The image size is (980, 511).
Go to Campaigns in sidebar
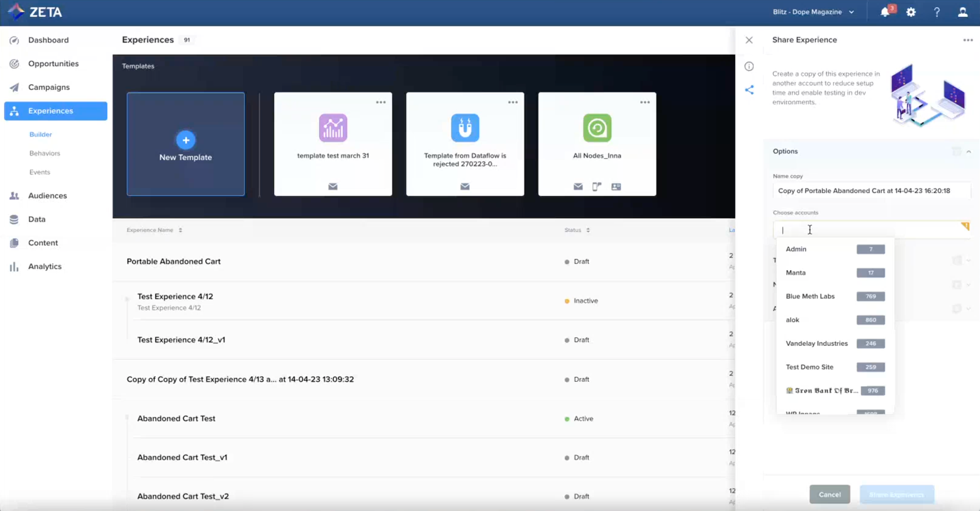coord(49,87)
